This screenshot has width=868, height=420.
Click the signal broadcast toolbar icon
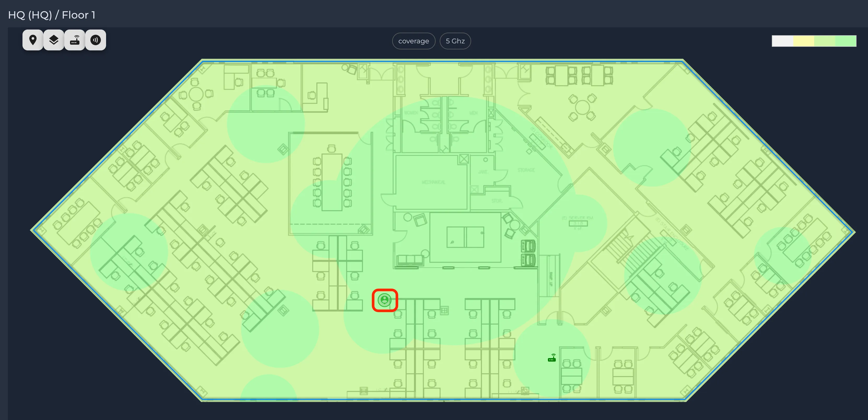pyautogui.click(x=96, y=40)
